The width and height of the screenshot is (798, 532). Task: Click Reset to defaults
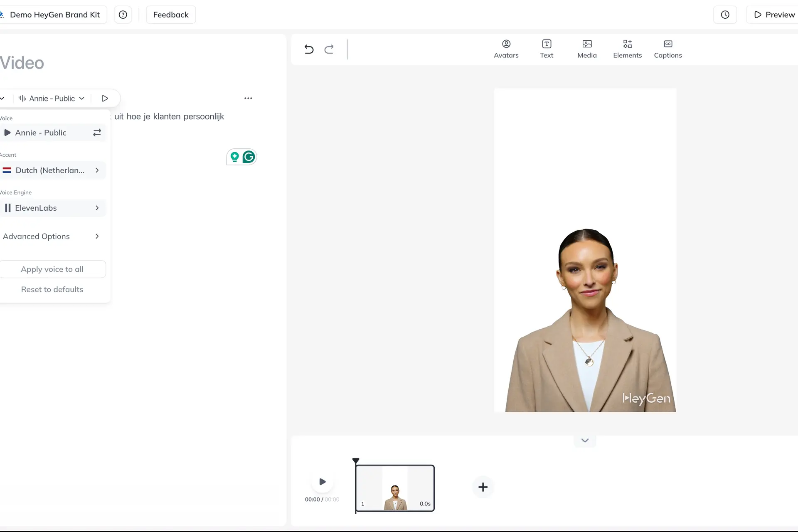[52, 289]
